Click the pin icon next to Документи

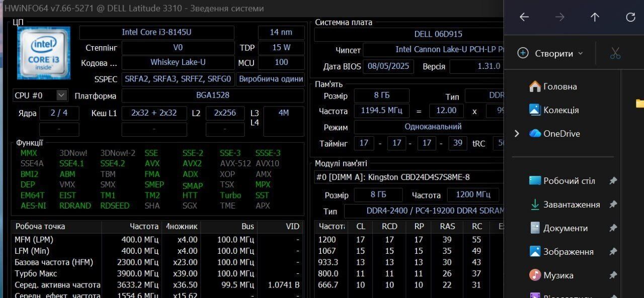click(613, 228)
